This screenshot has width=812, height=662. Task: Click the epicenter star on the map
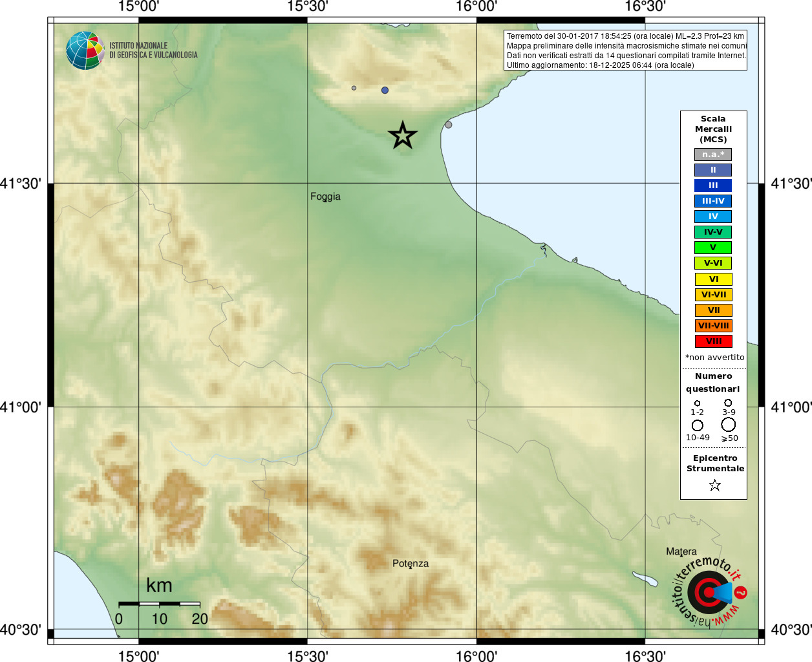click(403, 135)
